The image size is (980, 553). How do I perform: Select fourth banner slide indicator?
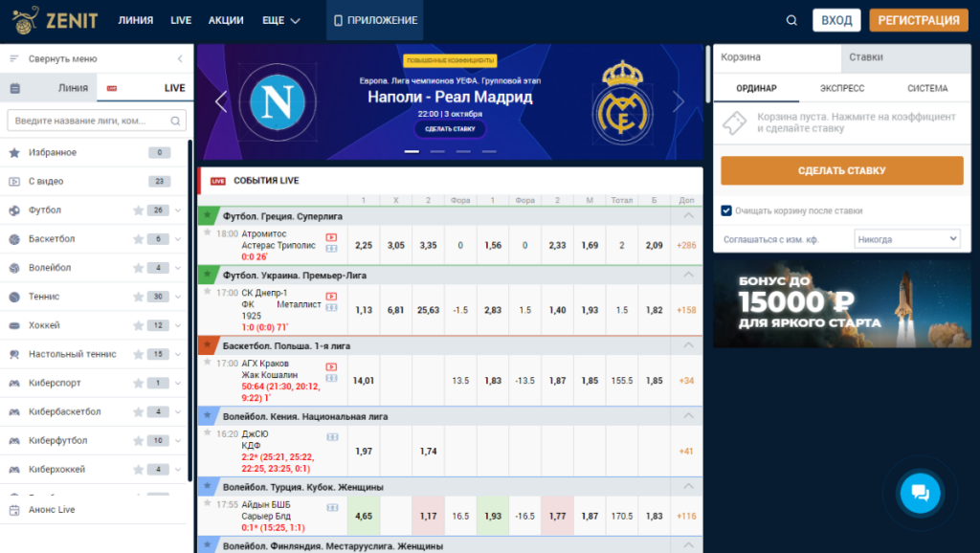coord(489,151)
